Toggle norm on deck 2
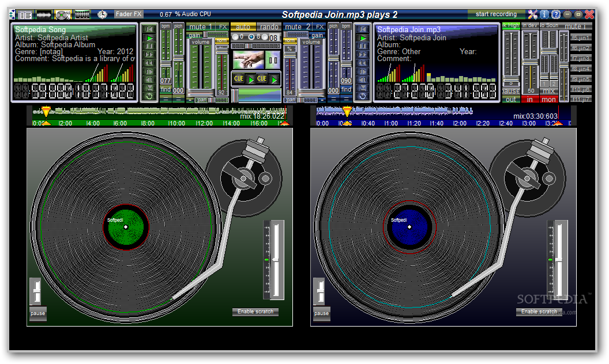 290,41
